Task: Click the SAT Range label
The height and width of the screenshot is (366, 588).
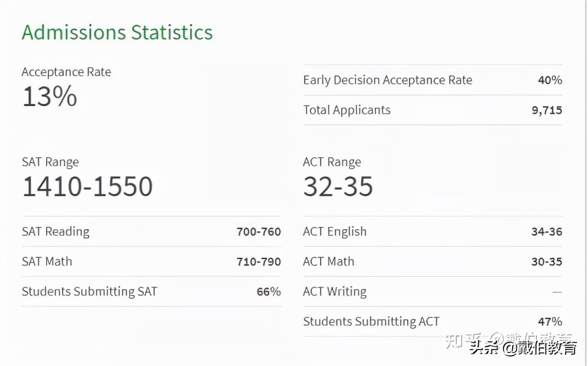Action: (50, 162)
